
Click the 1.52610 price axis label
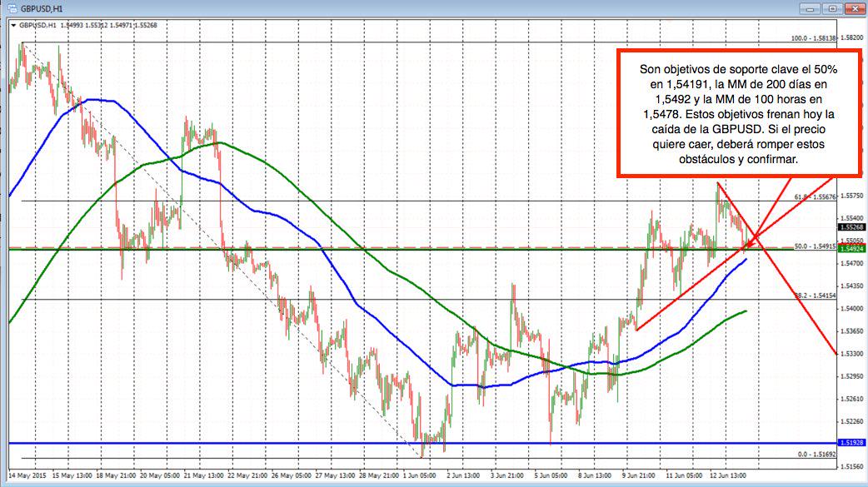852,399
